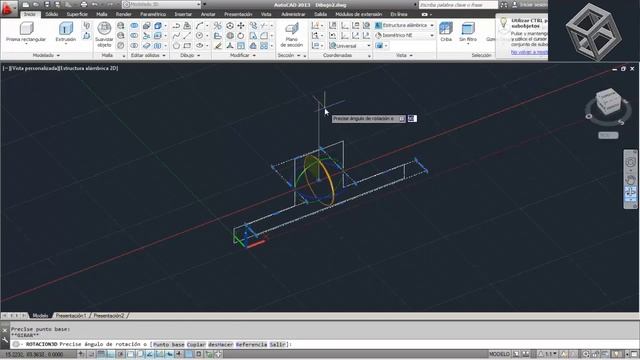
Task: Click the Print icon in quick access toolbar
Action: coord(84,4)
